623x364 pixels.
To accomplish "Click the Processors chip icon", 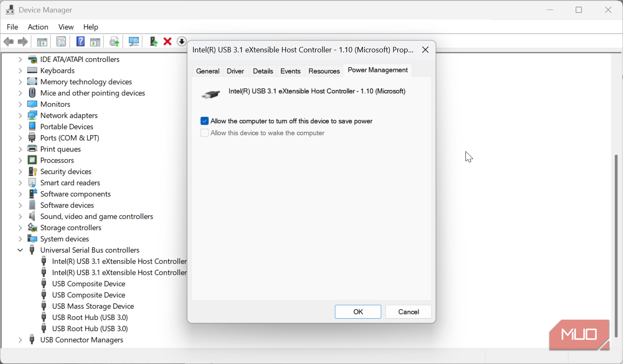I will (x=32, y=160).
